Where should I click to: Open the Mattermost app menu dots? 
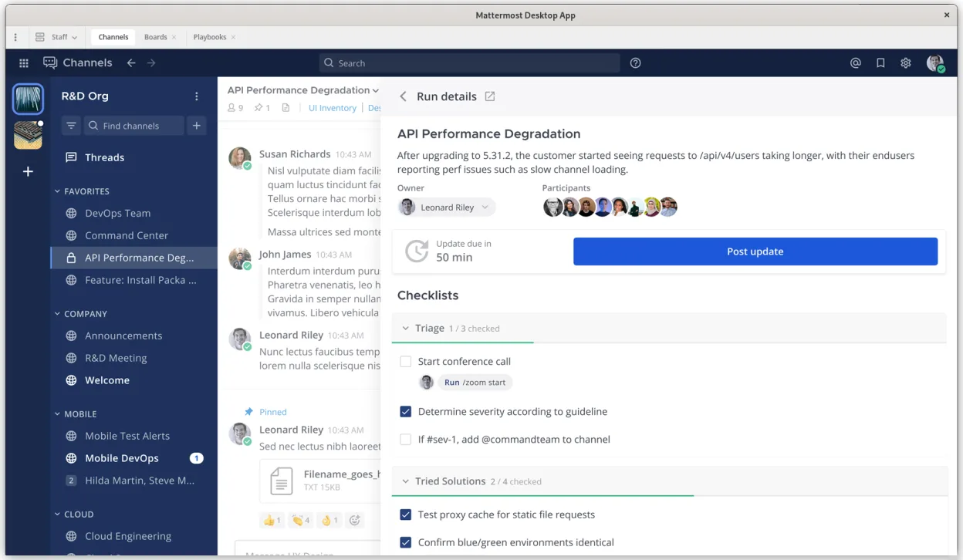(15, 37)
